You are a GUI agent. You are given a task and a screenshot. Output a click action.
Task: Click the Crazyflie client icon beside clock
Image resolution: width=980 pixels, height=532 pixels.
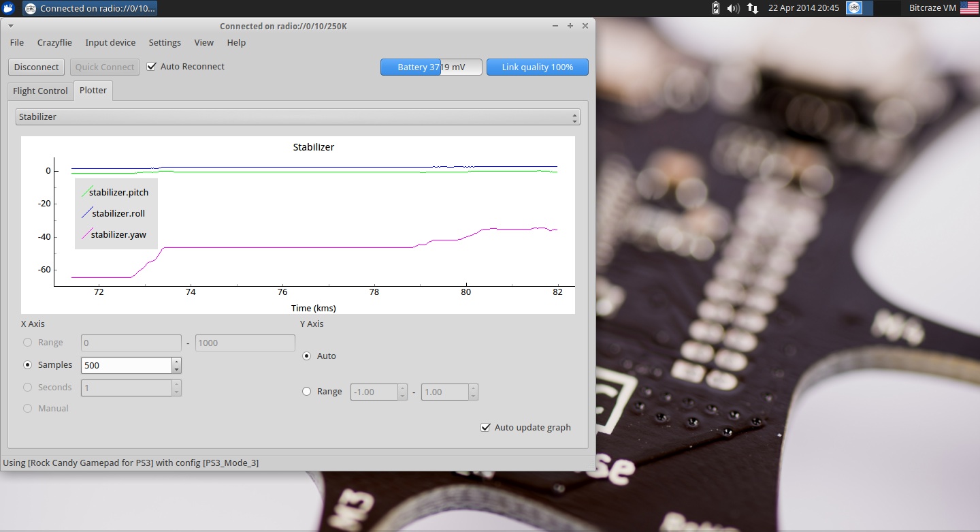point(854,8)
